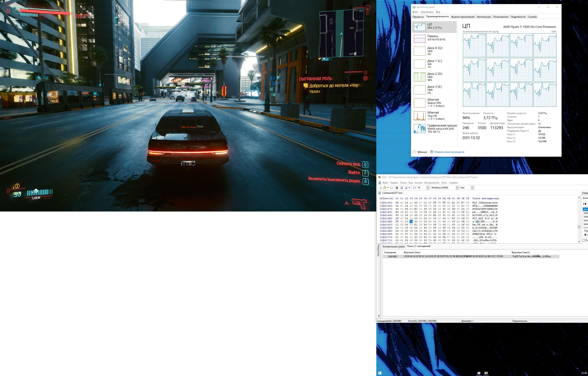Select the Диск 1 (C:) SSD performance entry
This screenshot has height=376, width=588.
point(434,64)
